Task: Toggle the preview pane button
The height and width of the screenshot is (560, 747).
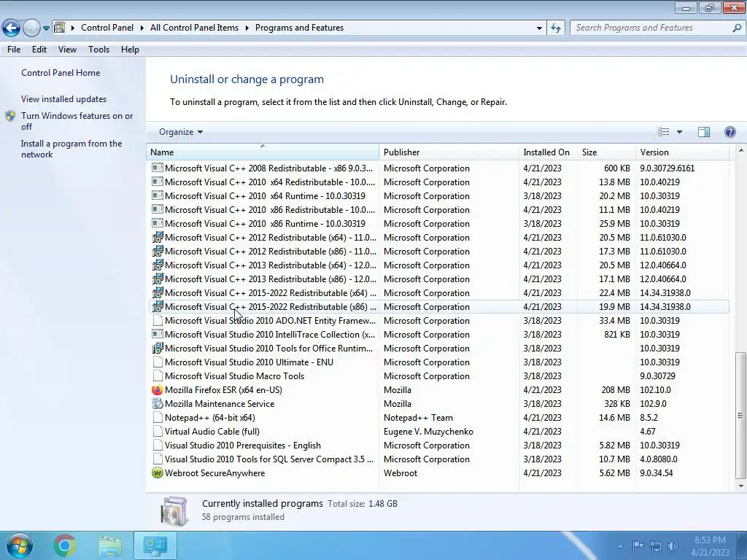Action: (x=704, y=132)
